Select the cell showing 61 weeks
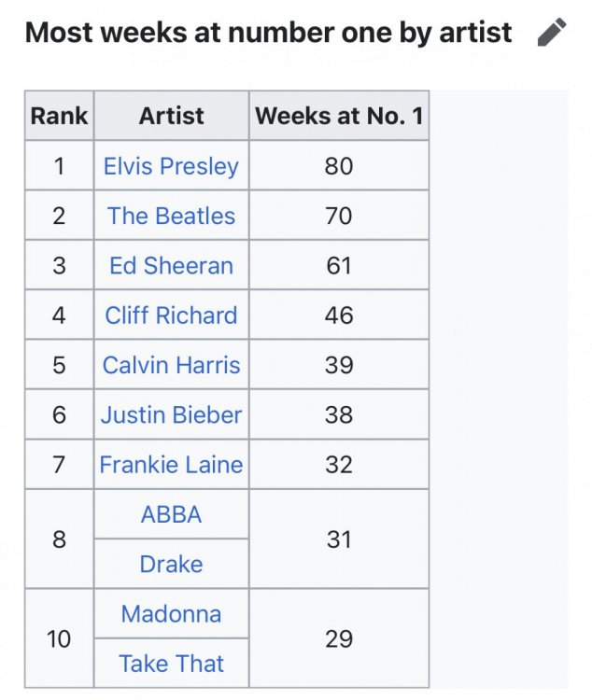This screenshot has width=592, height=700. coord(339,265)
